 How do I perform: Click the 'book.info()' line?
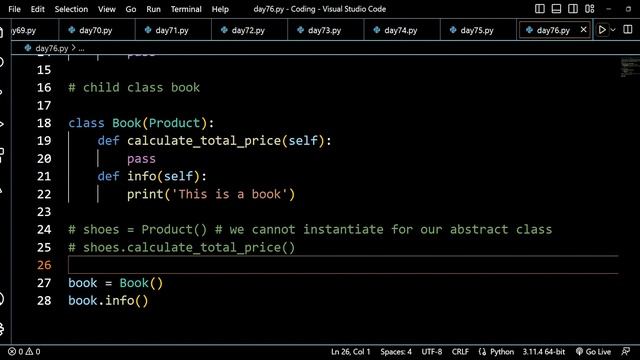[x=108, y=300]
